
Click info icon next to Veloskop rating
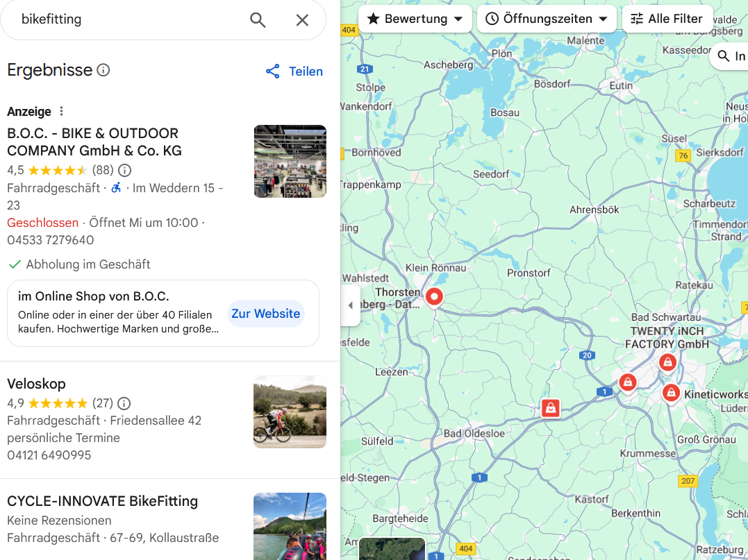tap(124, 403)
